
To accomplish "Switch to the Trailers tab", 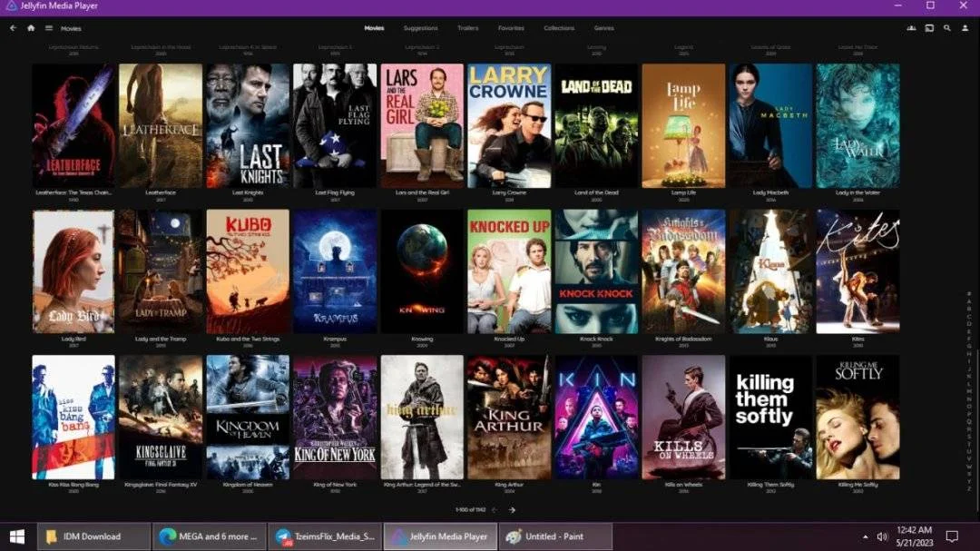I will [467, 28].
